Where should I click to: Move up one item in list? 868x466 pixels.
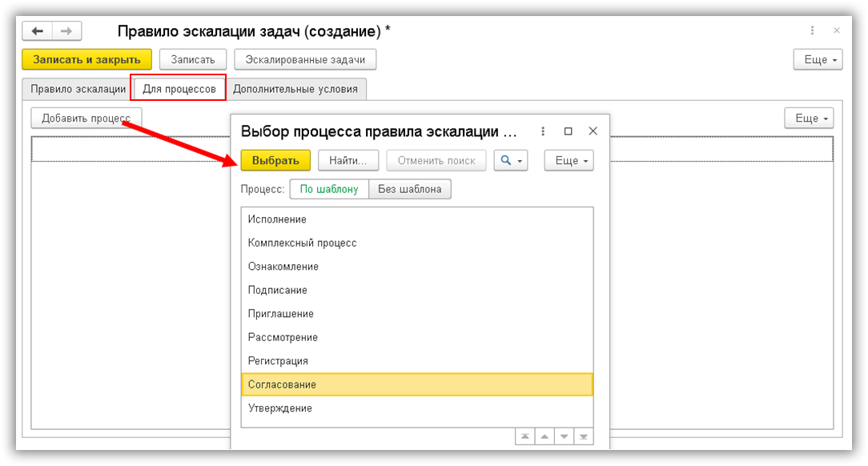coord(544,436)
